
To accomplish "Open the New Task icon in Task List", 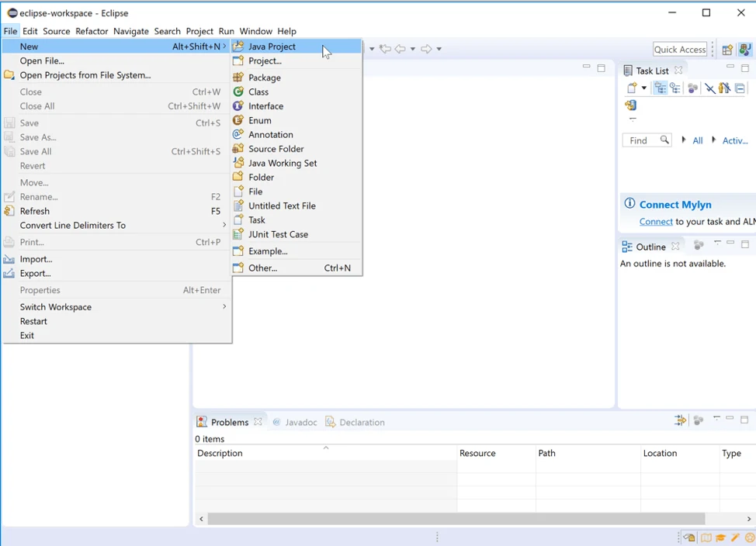I will (x=632, y=88).
